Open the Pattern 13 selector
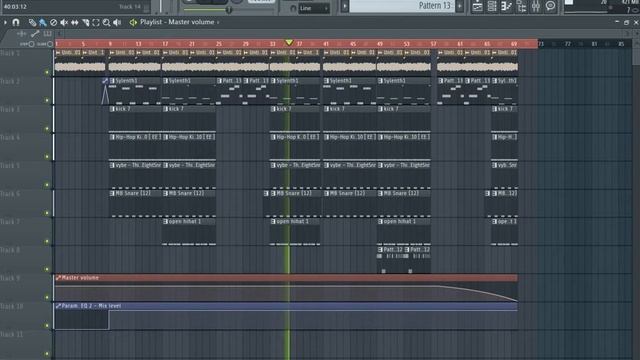640x360 pixels. coord(402,6)
